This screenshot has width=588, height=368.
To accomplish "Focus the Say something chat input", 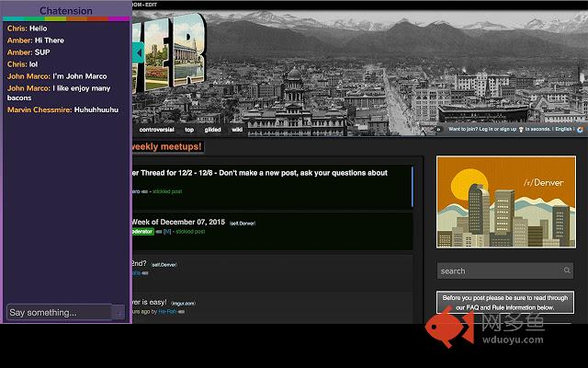I will click(59, 313).
